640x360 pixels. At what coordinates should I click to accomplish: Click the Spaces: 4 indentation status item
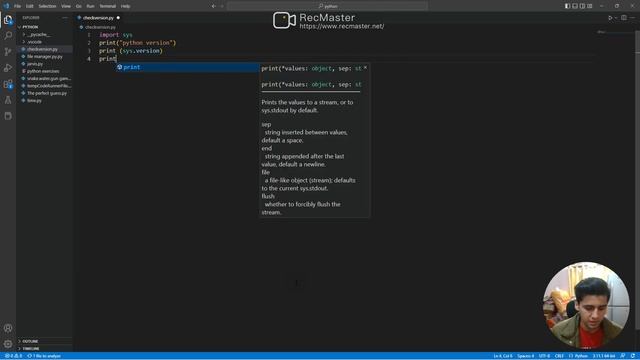click(525, 356)
